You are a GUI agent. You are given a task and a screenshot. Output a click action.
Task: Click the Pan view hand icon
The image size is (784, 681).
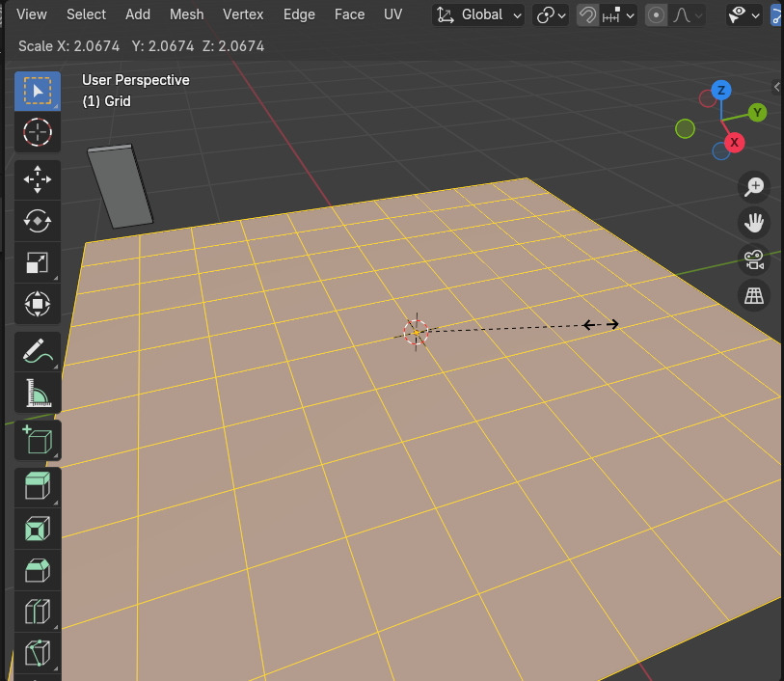[754, 223]
